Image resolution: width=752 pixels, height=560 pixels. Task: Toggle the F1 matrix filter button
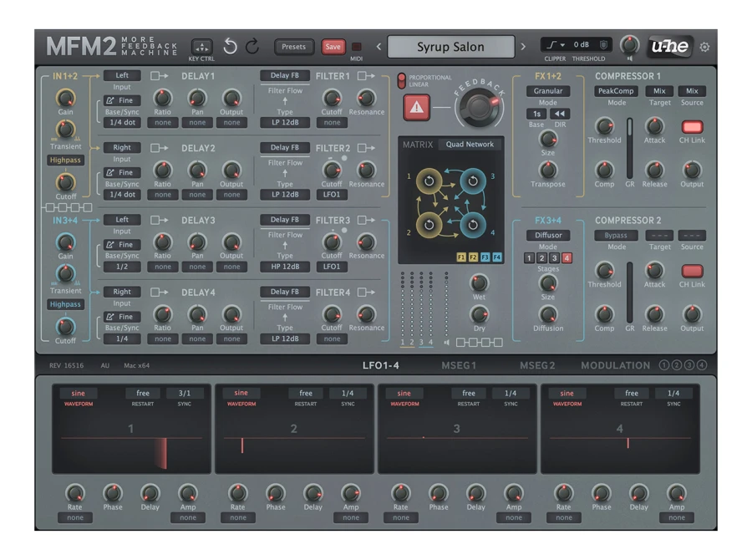pos(461,257)
